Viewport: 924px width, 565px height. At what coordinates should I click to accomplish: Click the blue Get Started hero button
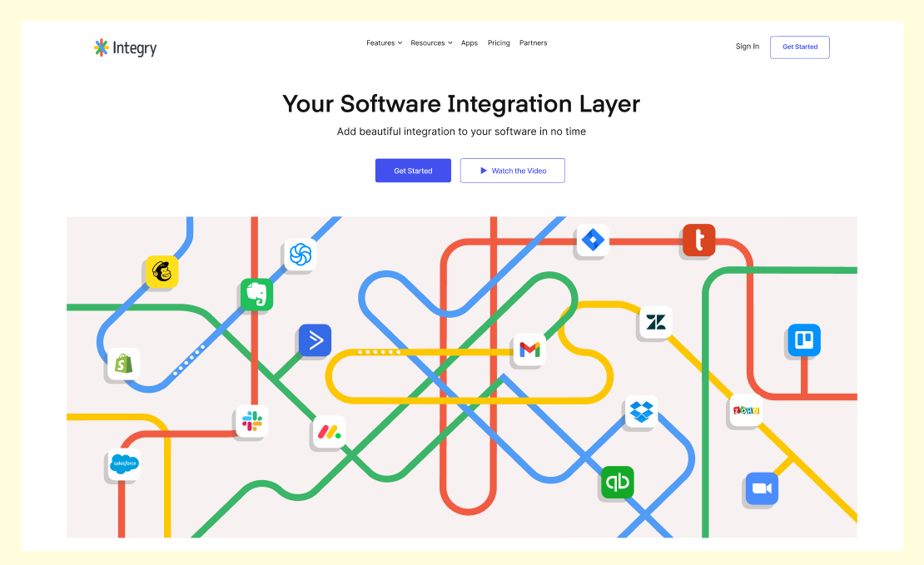click(413, 171)
